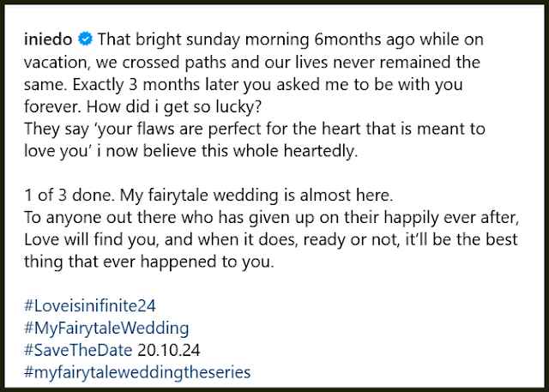Open the #Loveisinifinite24 hashtag
The image size is (549, 392).
90,305
